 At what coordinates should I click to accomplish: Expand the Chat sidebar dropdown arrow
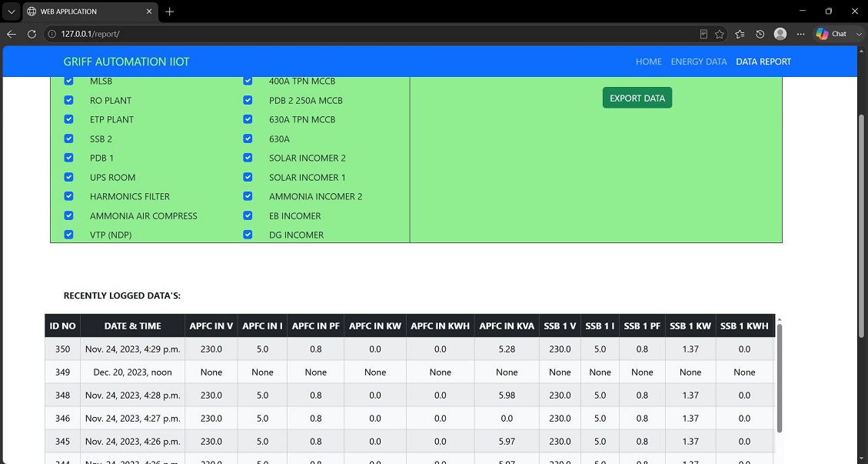(x=859, y=34)
